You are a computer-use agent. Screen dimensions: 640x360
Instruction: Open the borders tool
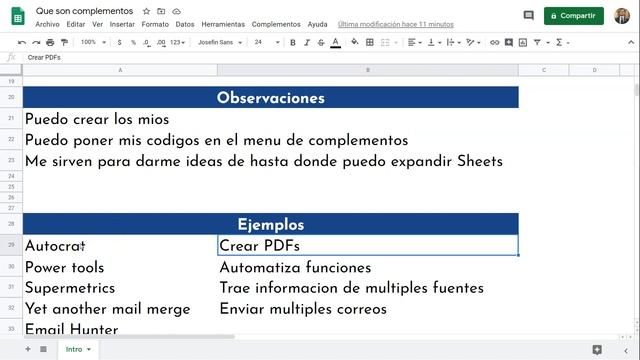click(370, 42)
